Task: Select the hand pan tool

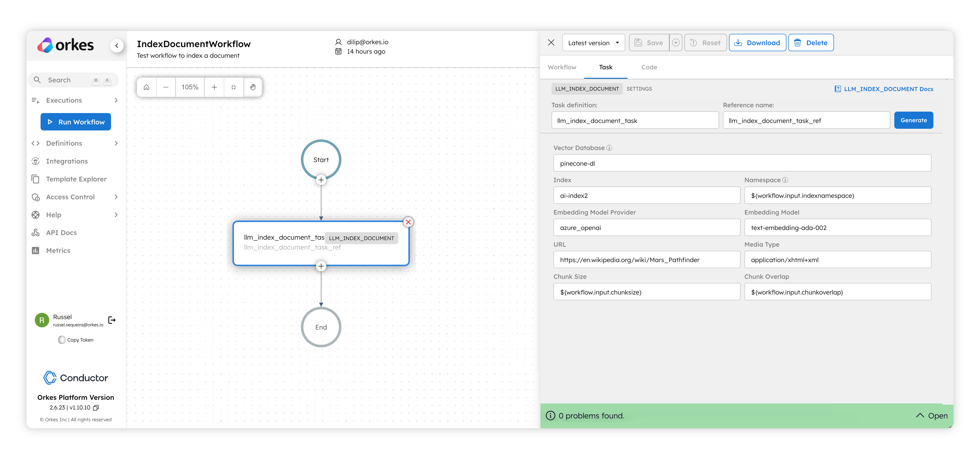Action: tap(253, 87)
